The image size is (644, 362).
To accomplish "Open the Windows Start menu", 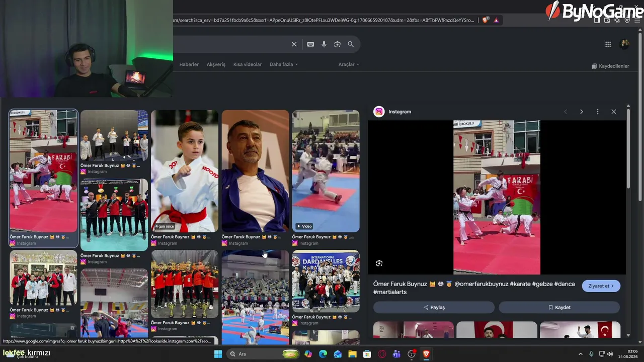I will (218, 354).
